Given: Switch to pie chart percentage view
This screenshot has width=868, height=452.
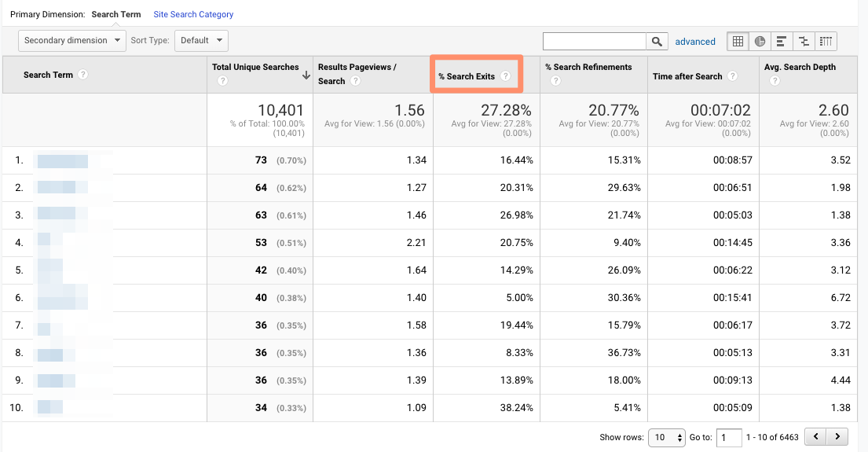Looking at the screenshot, I should (760, 41).
